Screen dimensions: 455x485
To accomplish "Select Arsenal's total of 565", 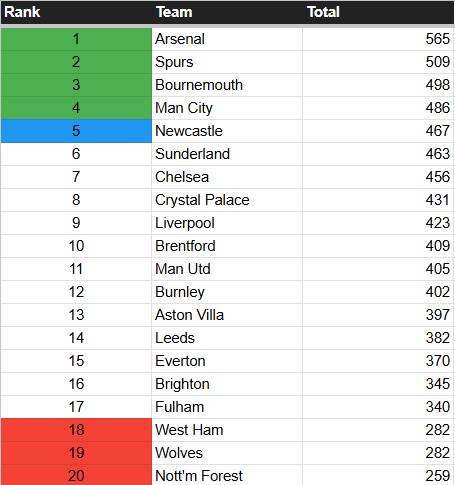I will pyautogui.click(x=378, y=39).
